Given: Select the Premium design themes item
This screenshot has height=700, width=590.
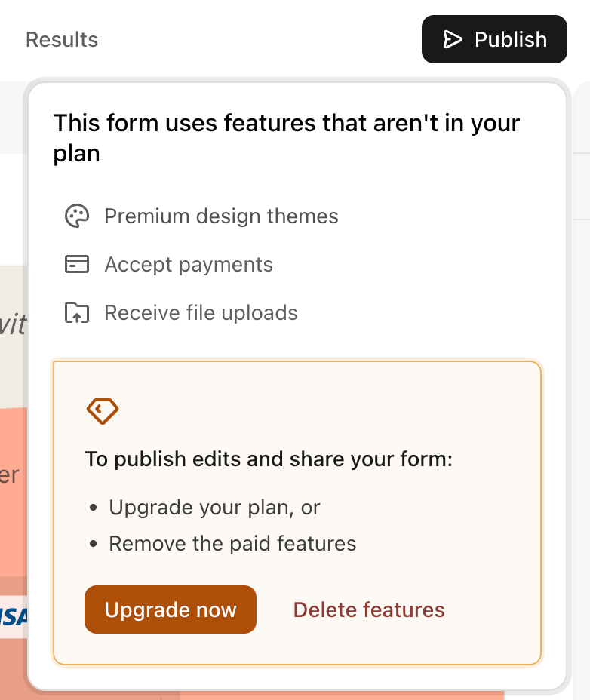Looking at the screenshot, I should 221,216.
